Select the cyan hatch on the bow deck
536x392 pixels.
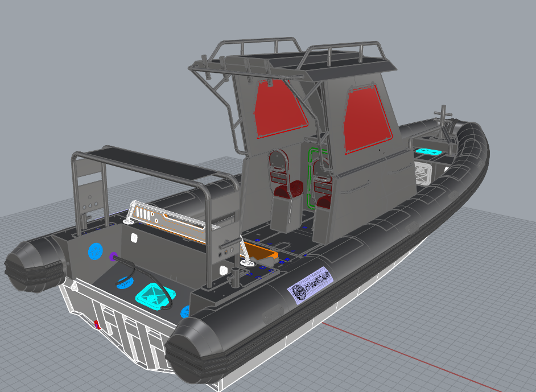coord(427,151)
